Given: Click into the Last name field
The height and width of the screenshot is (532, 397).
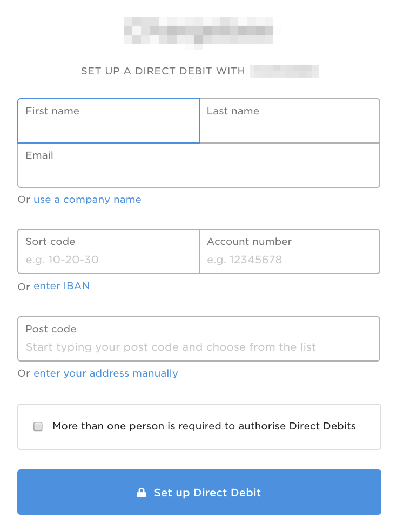Looking at the screenshot, I should (290, 127).
